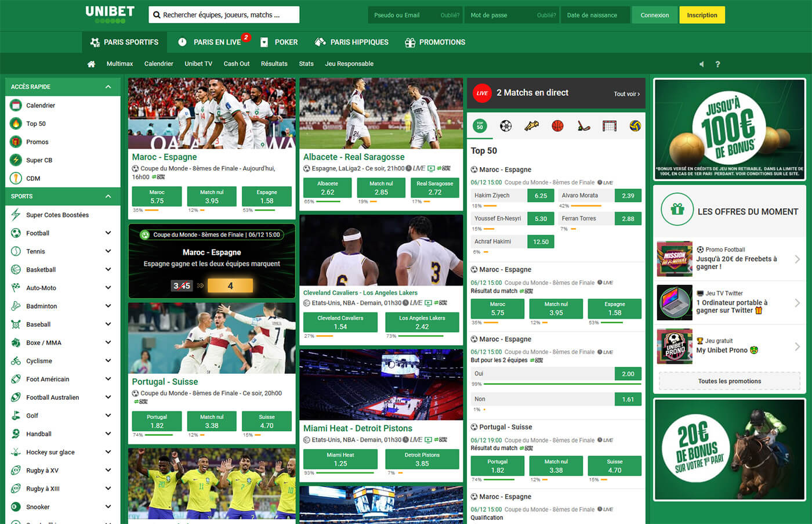Click the Mot de passe field
This screenshot has width=812, height=524.
click(x=512, y=15)
